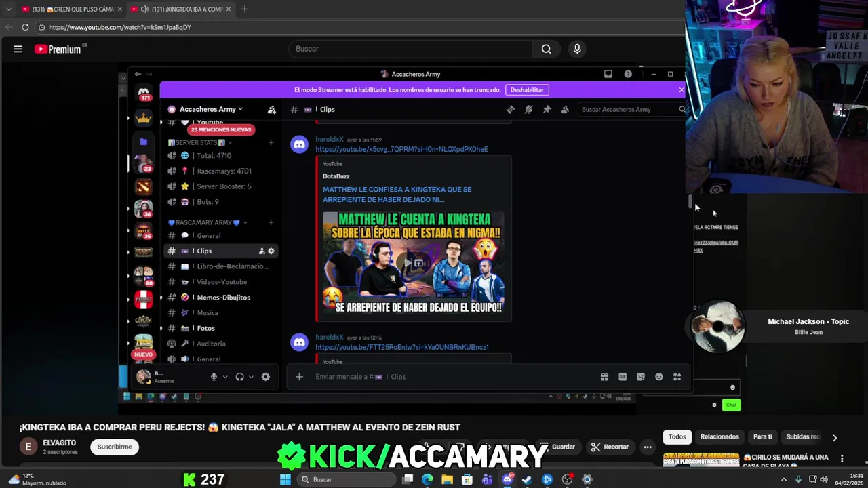Toggle notification settings bell in channel header
Viewport: 868px width, 488px height.
(528, 109)
